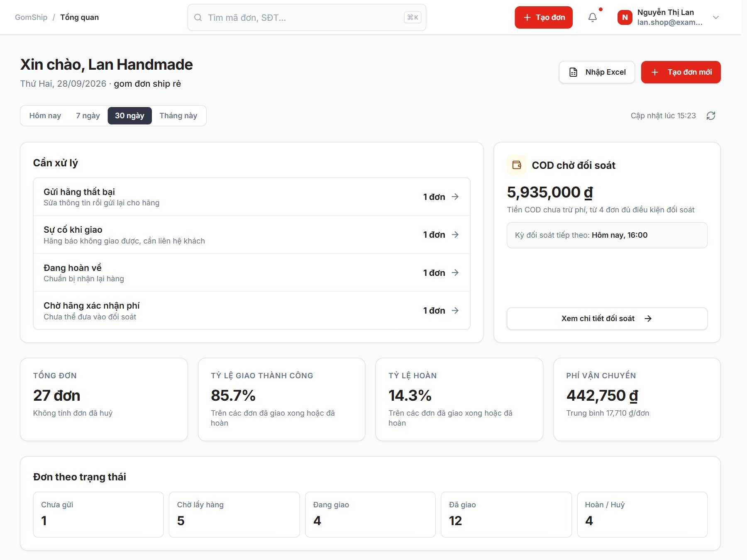Open the notification bell
This screenshot has width=747, height=560.
(x=593, y=17)
